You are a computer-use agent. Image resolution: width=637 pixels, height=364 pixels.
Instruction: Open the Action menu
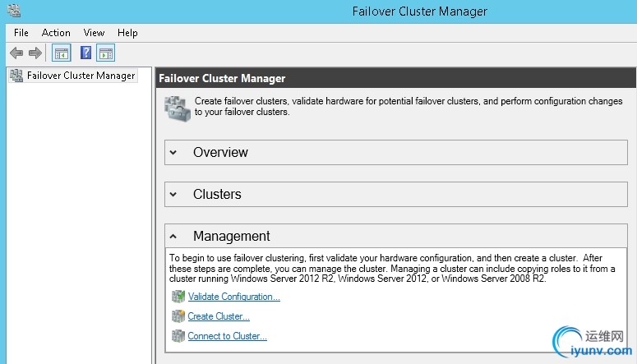[56, 33]
